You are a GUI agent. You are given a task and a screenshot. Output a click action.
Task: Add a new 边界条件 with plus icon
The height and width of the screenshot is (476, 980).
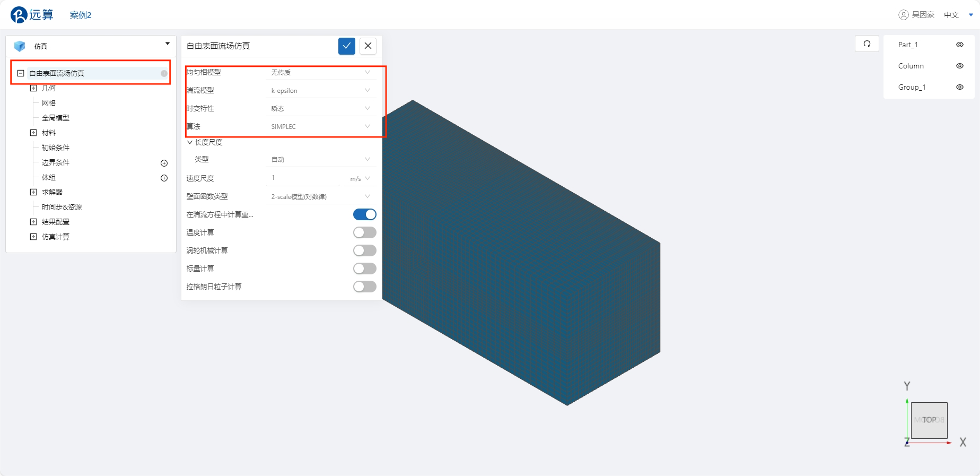click(x=164, y=163)
